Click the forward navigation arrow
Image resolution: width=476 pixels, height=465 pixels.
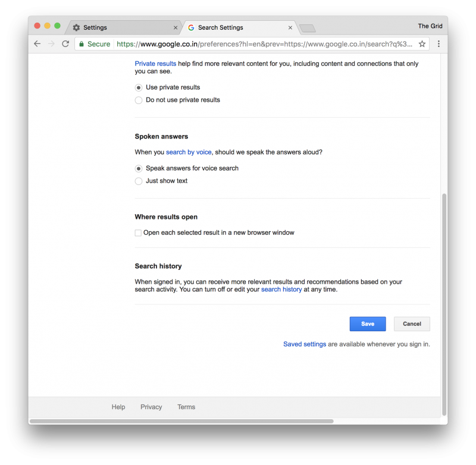(51, 44)
